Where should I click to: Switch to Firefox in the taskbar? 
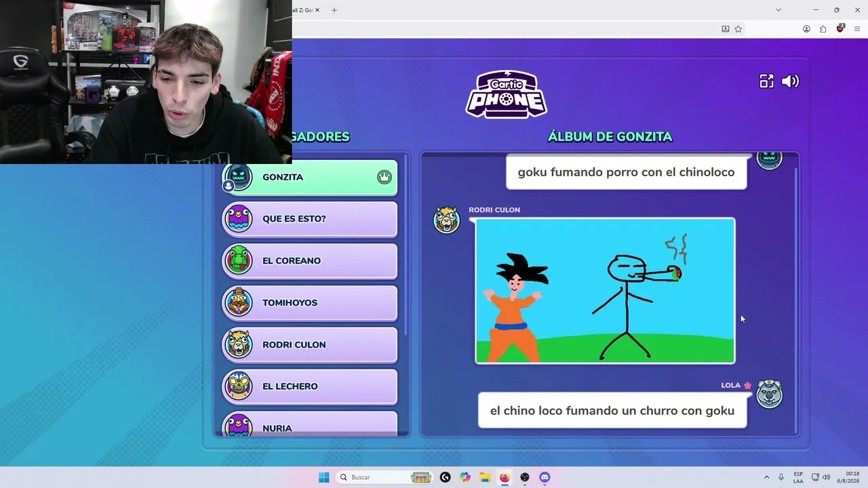pyautogui.click(x=505, y=477)
